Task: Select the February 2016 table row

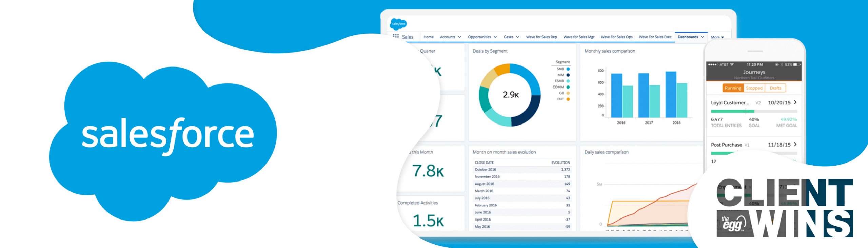Action: click(522, 205)
